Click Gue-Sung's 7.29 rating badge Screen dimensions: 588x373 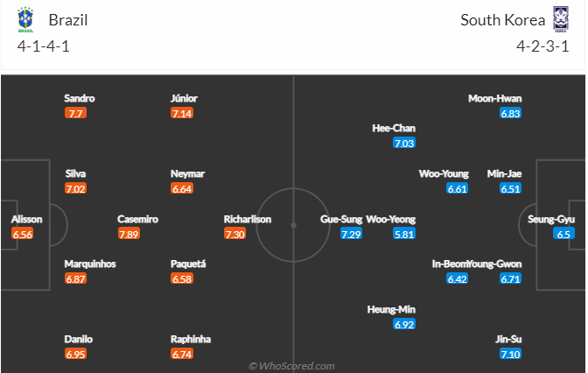(351, 234)
